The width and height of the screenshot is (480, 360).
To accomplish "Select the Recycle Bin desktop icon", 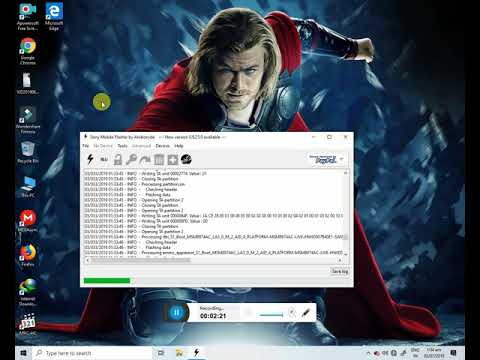I will [x=28, y=152].
